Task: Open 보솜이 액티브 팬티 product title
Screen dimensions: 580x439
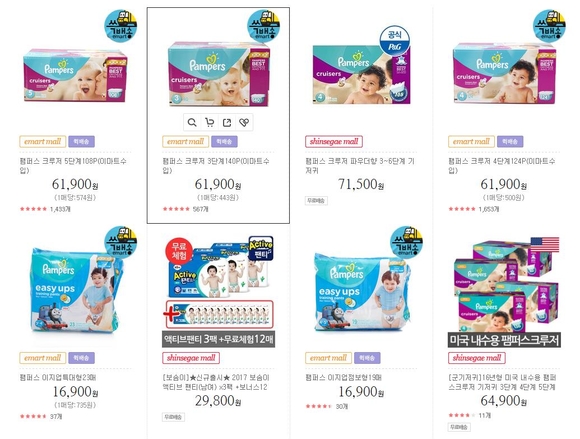Action: click(x=216, y=382)
